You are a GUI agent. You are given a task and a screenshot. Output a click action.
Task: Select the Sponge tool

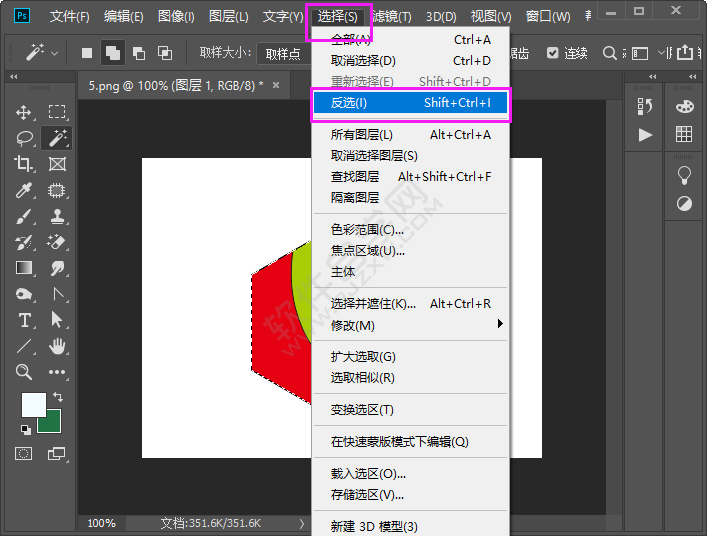click(x=23, y=294)
